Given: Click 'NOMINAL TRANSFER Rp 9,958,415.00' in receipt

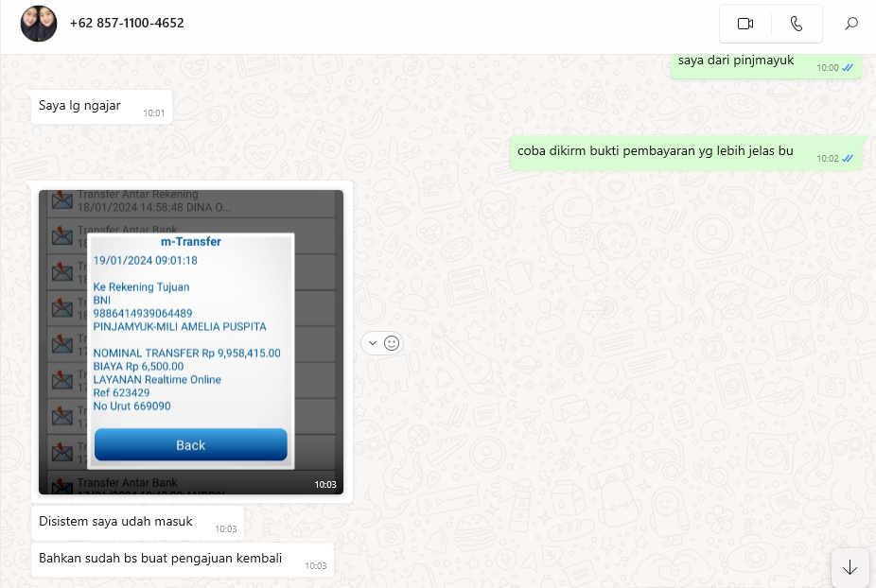Looking at the screenshot, I should [186, 353].
